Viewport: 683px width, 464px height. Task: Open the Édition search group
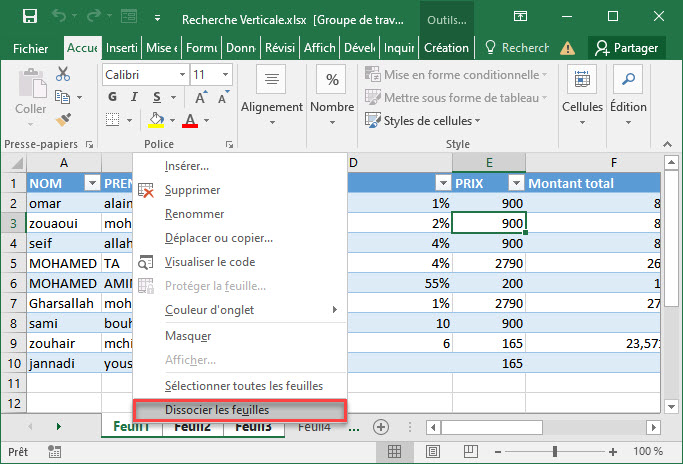pyautogui.click(x=628, y=96)
